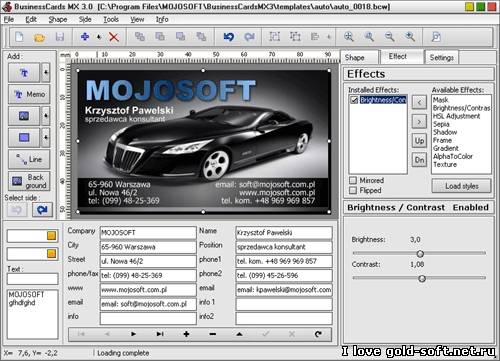Open the Edit menu

(31, 19)
